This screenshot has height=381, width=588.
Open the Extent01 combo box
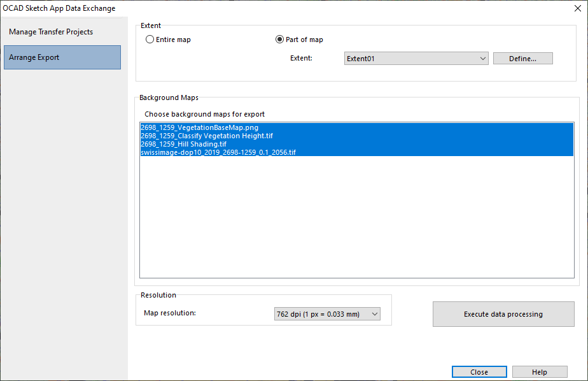point(416,59)
